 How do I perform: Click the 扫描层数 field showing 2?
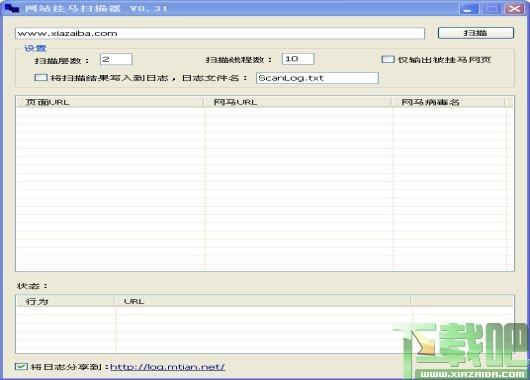116,59
